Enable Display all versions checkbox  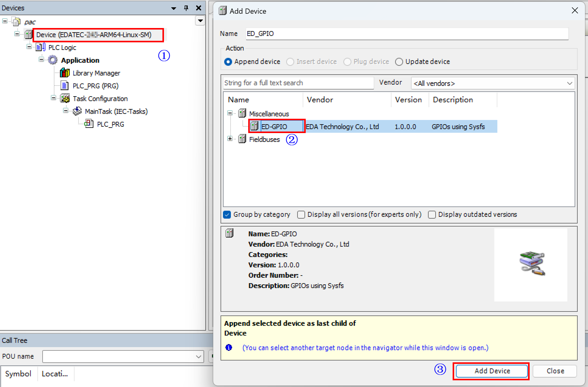pyautogui.click(x=301, y=215)
